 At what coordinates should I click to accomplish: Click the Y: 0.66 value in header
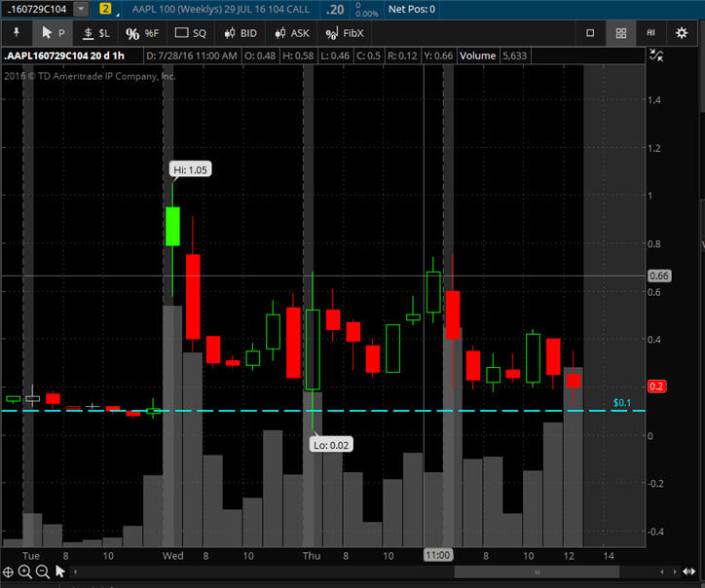(x=438, y=55)
